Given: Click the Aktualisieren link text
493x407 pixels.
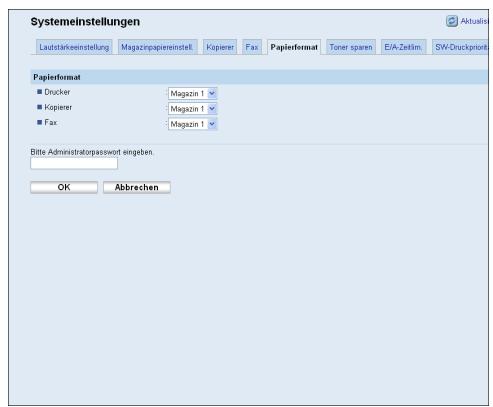Looking at the screenshot, I should click(474, 21).
